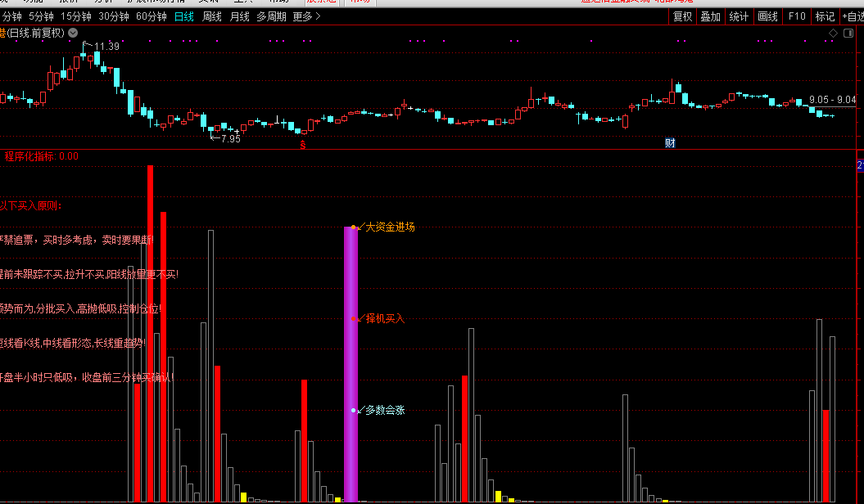Switch to the 日线 daily chart
The image size is (864, 504).
point(184,16)
